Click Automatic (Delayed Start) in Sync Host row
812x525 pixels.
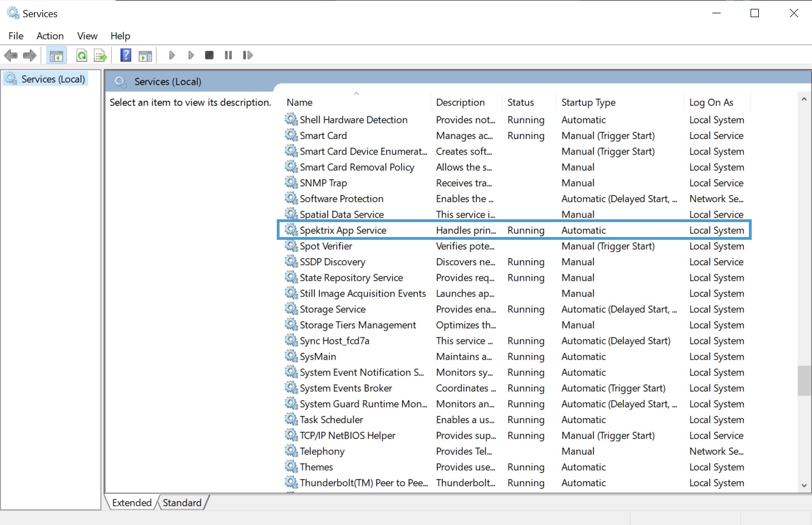tap(616, 341)
